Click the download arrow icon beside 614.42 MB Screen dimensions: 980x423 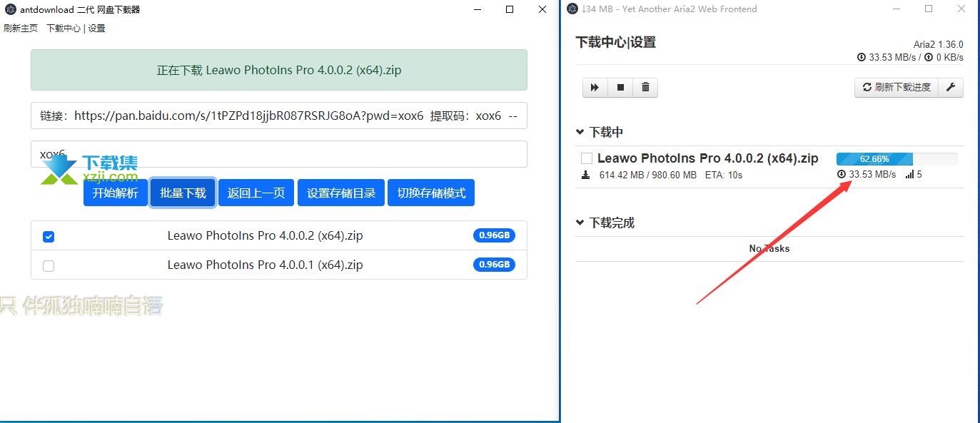[586, 175]
